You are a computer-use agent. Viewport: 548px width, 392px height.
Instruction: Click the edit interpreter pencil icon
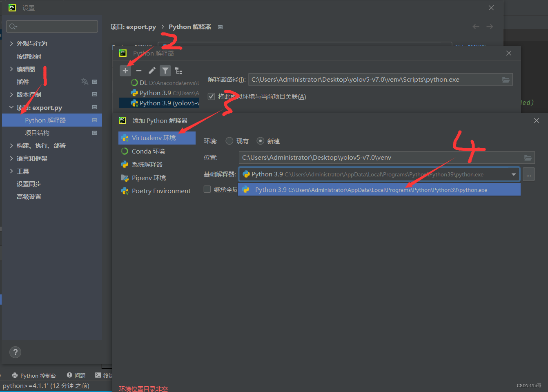click(152, 71)
